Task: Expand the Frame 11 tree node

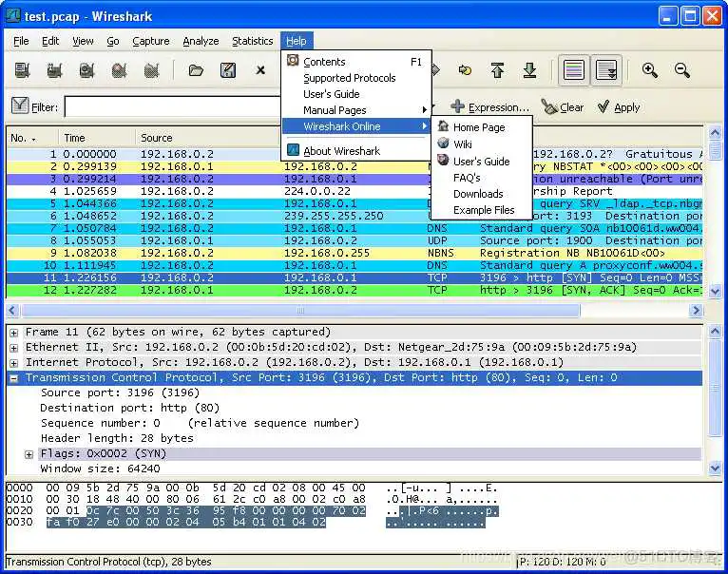Action: coord(14,333)
